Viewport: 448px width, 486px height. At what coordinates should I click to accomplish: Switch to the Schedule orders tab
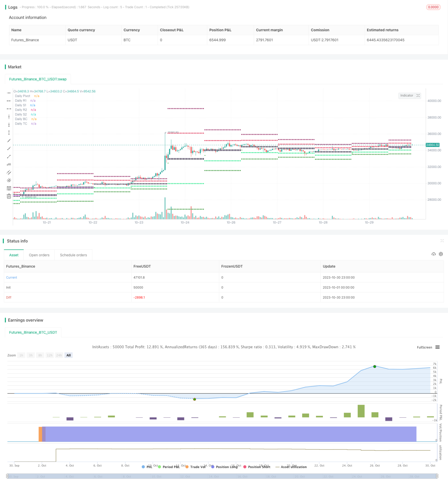pyautogui.click(x=73, y=255)
